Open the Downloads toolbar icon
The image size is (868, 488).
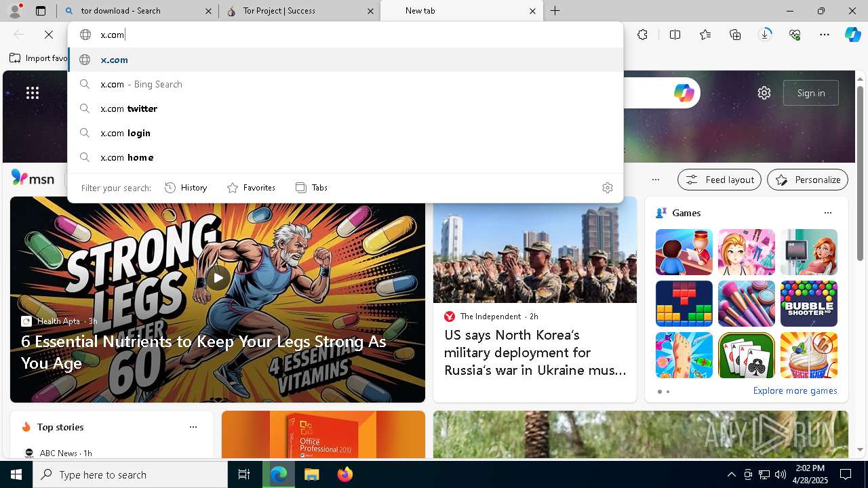pyautogui.click(x=765, y=35)
